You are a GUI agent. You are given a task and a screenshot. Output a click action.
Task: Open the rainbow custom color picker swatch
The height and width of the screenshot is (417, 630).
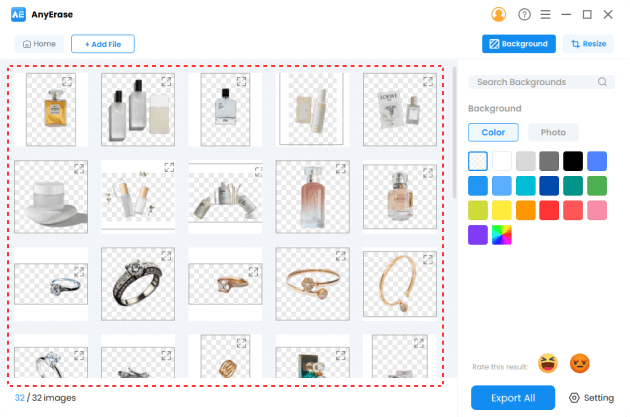[501, 235]
